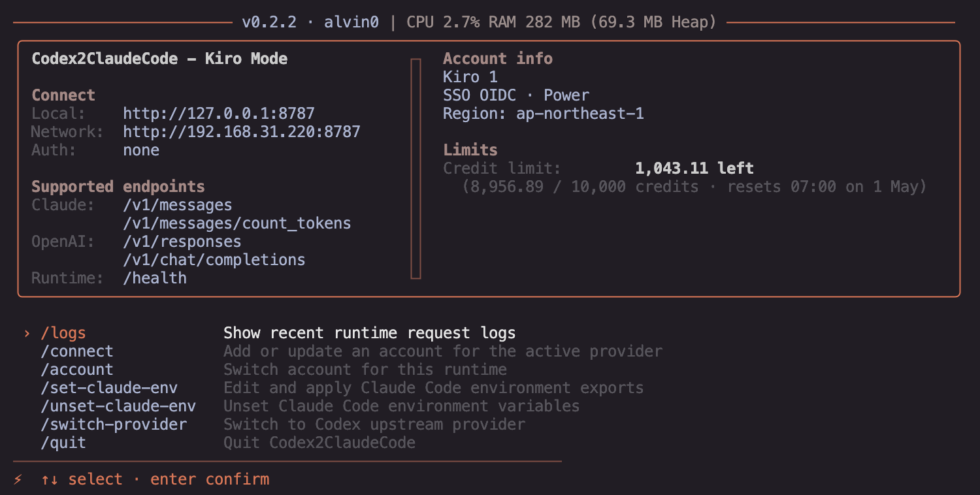Click the '1,043.11 left' credit value

pyautogui.click(x=694, y=168)
